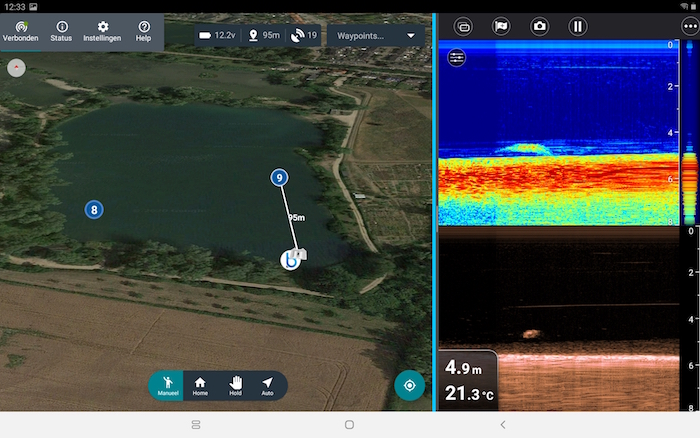Tap the battery voltage 12.2v indicator

[x=217, y=35]
